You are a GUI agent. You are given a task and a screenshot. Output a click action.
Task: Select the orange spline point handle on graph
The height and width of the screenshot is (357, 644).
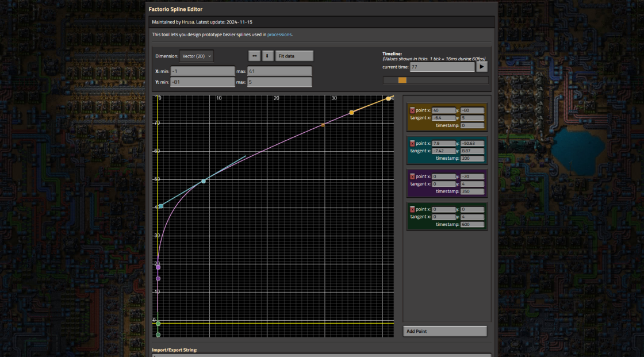tap(389, 99)
